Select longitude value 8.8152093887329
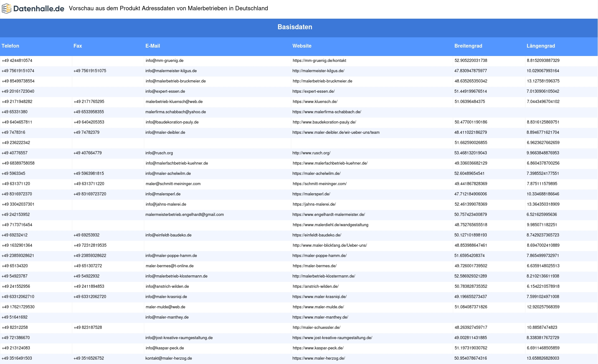Viewport: 598px width, 364px height. [x=543, y=61]
